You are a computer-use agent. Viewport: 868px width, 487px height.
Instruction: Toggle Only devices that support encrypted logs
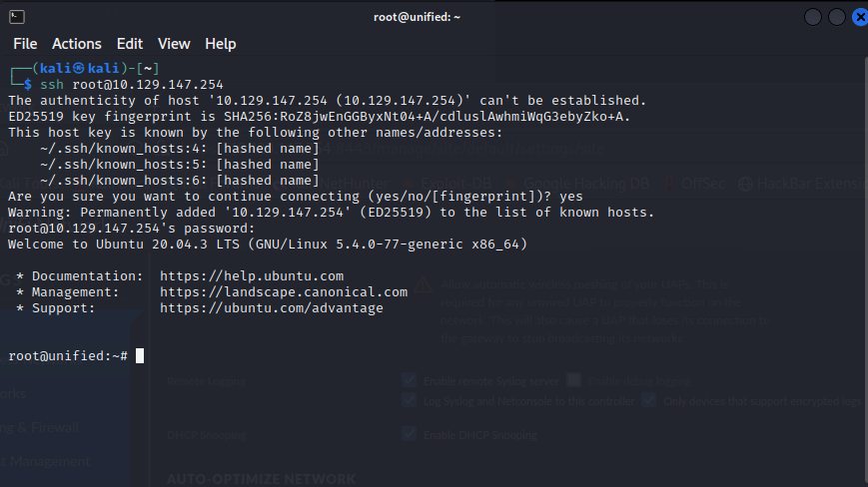click(x=649, y=400)
